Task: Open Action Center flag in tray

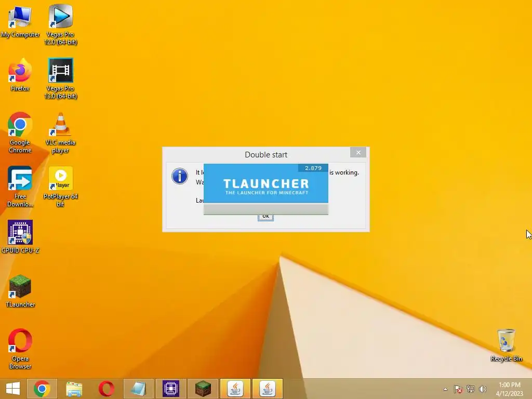Action: pyautogui.click(x=458, y=389)
